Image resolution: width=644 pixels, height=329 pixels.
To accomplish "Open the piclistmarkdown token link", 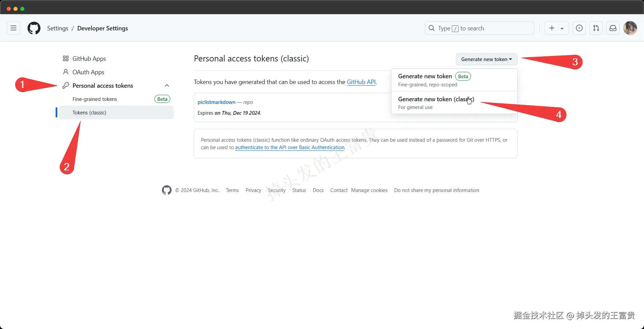I will point(216,102).
